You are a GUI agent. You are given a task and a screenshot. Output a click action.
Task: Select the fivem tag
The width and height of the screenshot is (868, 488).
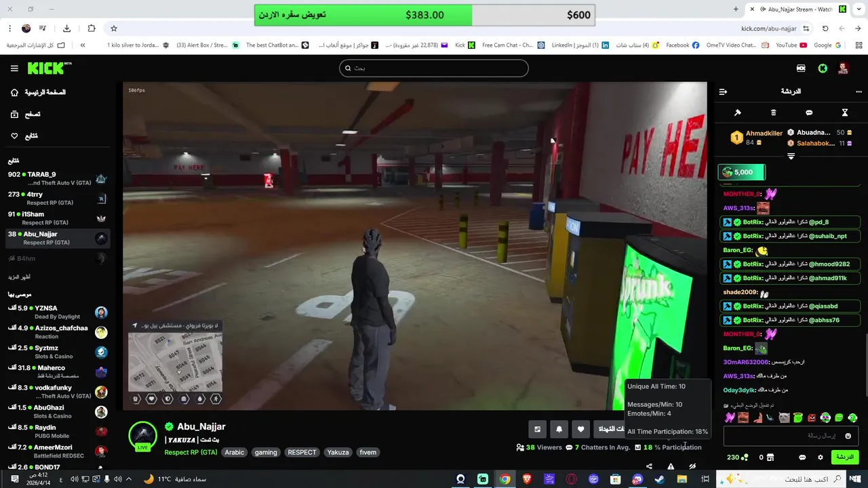(x=368, y=452)
